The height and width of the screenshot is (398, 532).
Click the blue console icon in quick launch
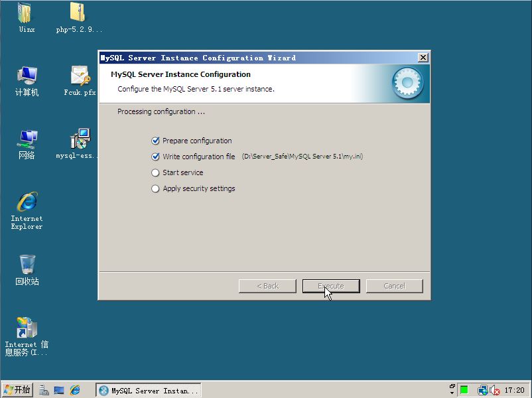click(58, 390)
